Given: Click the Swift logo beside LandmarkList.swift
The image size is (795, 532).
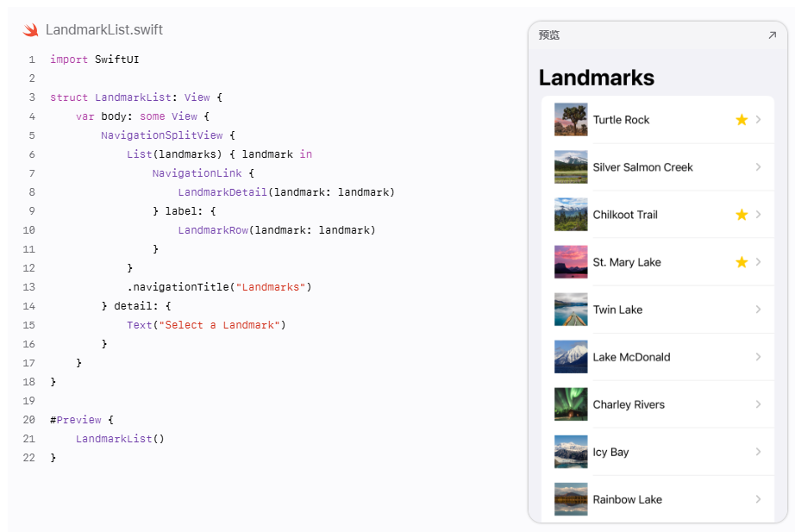Looking at the screenshot, I should click(x=30, y=30).
